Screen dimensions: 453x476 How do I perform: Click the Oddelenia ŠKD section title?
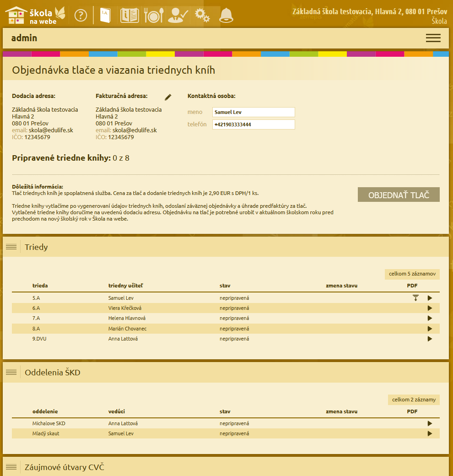tap(53, 373)
